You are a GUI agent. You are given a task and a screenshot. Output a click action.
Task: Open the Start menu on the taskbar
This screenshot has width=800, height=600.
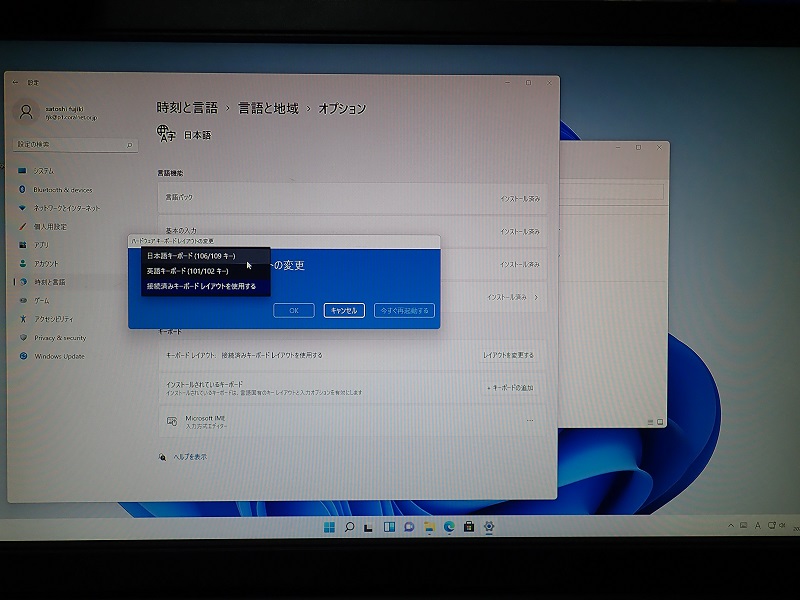tap(329, 527)
